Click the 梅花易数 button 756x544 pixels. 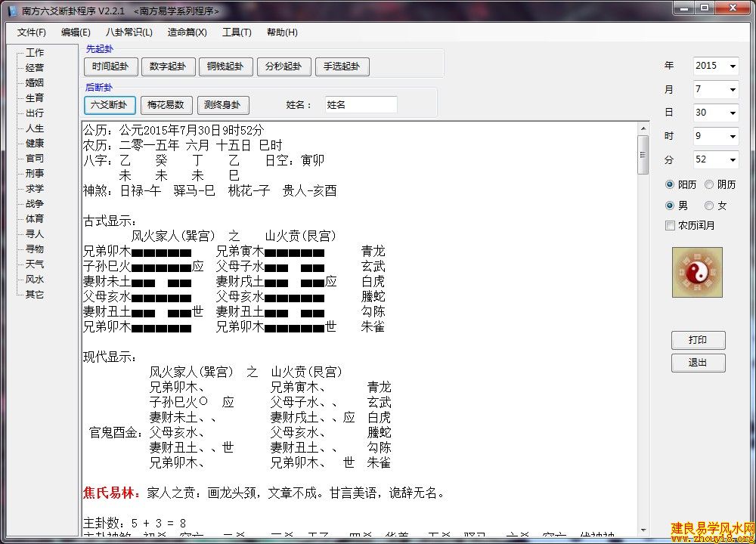pos(166,105)
